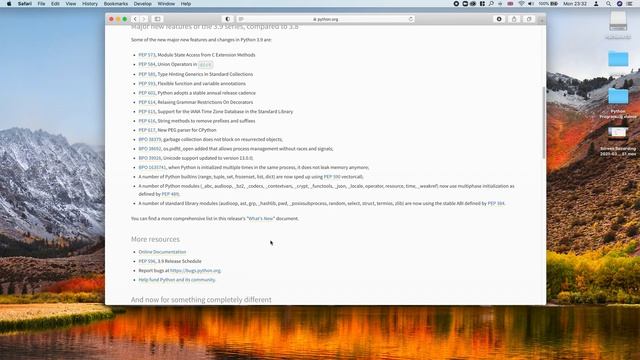Image resolution: width=640 pixels, height=360 pixels.
Task: Click the Mon 23:32 clock
Action: (x=575, y=4)
